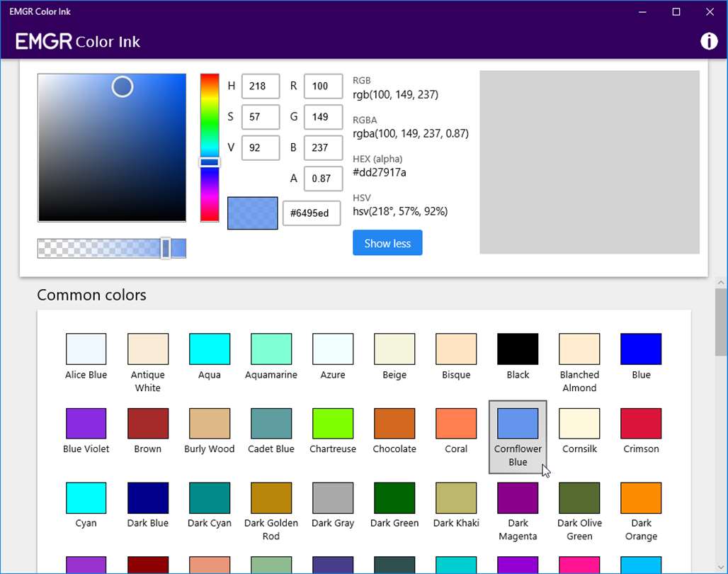The image size is (728, 574).
Task: Click the vertical hue slider handle
Action: 210,162
